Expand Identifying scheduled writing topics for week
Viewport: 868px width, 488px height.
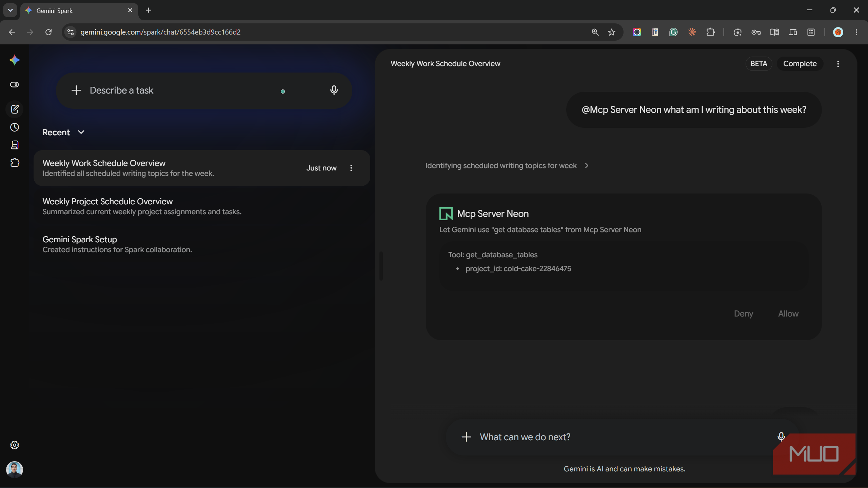507,166
